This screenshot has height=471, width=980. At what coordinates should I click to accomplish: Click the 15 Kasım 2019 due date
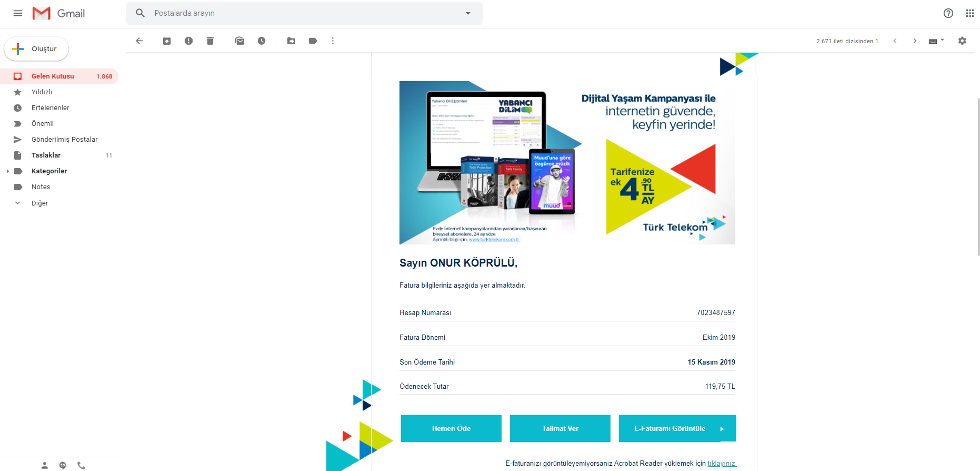712,362
